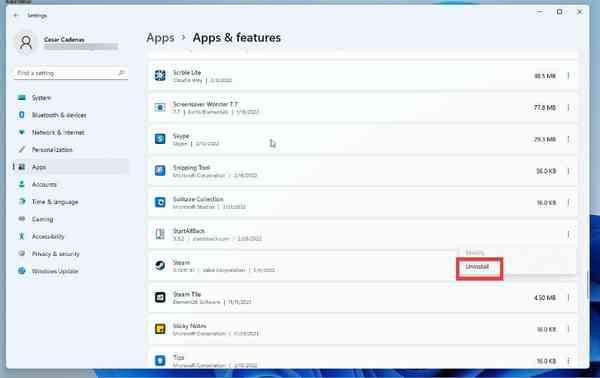Click the Find a setting search field
The width and height of the screenshot is (600, 378).
(x=71, y=73)
